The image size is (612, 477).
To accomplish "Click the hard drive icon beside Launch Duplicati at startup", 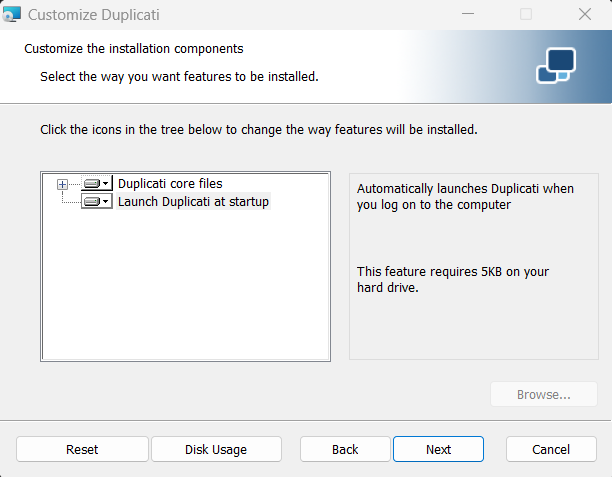I will point(92,201).
